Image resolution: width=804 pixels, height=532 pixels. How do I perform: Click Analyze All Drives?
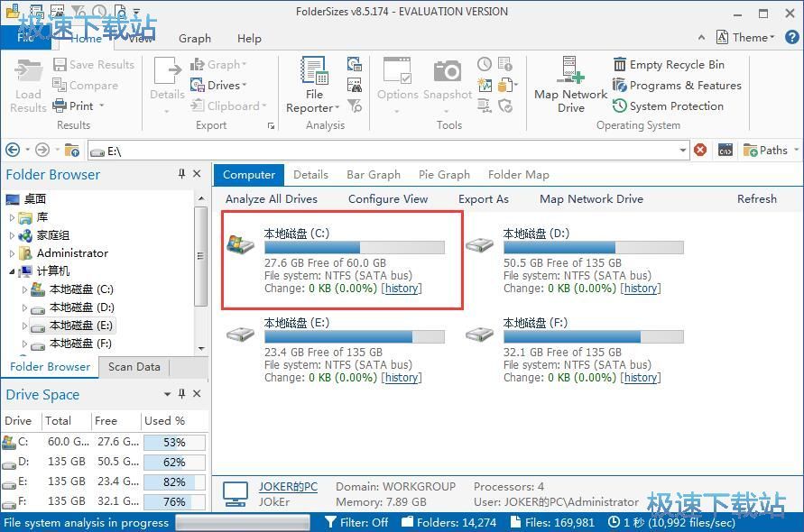coord(272,199)
